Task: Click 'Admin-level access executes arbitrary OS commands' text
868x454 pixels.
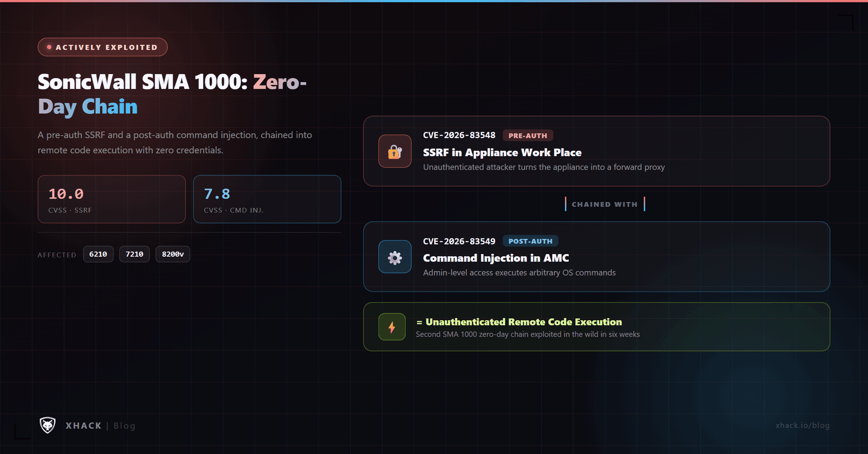Action: point(519,272)
